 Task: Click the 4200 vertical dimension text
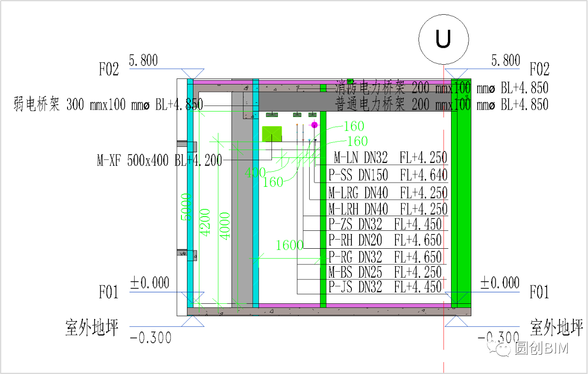205,223
